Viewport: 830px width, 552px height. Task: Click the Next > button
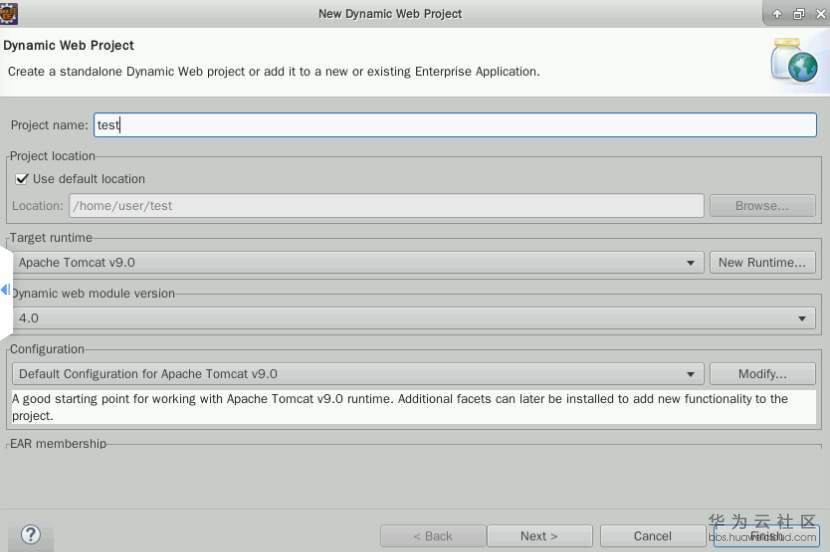tap(539, 536)
